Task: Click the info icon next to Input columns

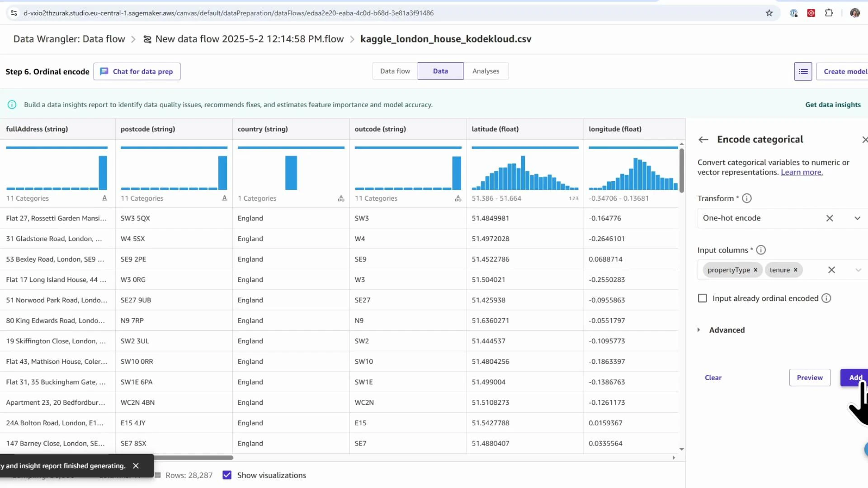Action: click(761, 250)
